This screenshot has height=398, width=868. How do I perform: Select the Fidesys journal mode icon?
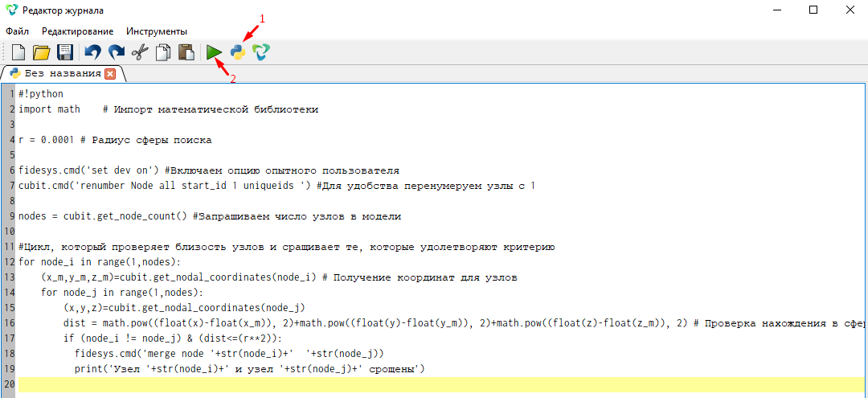tap(260, 52)
